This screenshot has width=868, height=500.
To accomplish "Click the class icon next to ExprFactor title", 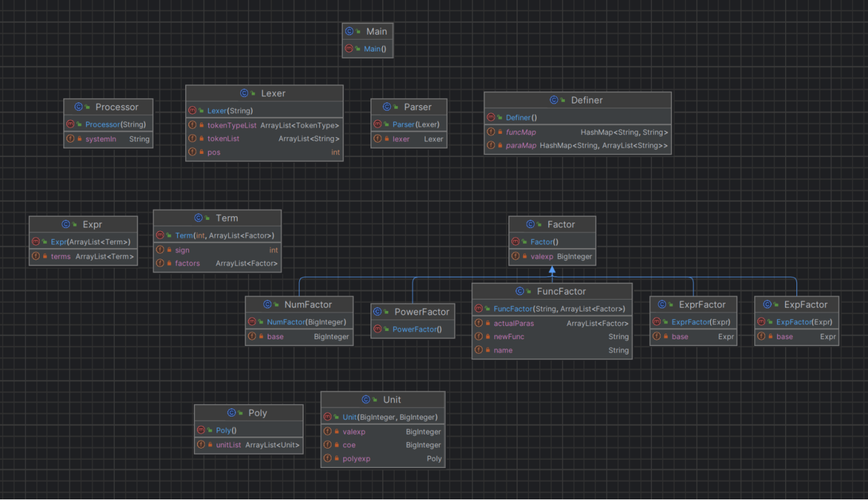I will point(662,305).
